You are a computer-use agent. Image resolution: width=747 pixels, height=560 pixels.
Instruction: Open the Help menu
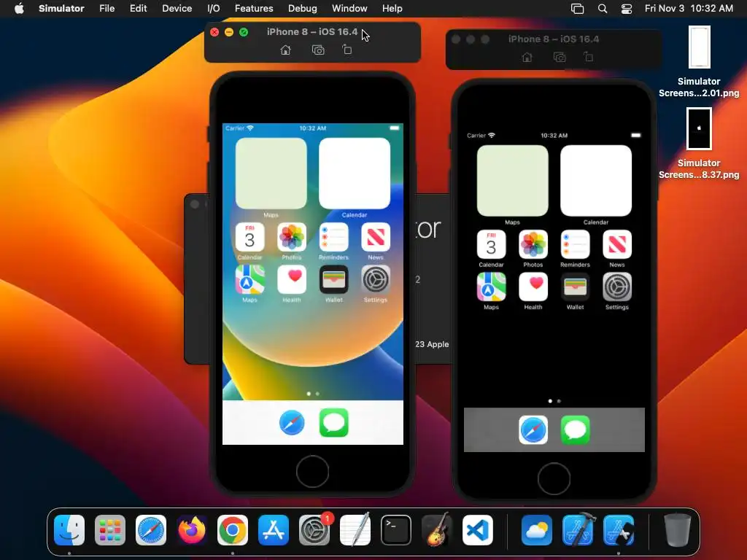(x=392, y=9)
